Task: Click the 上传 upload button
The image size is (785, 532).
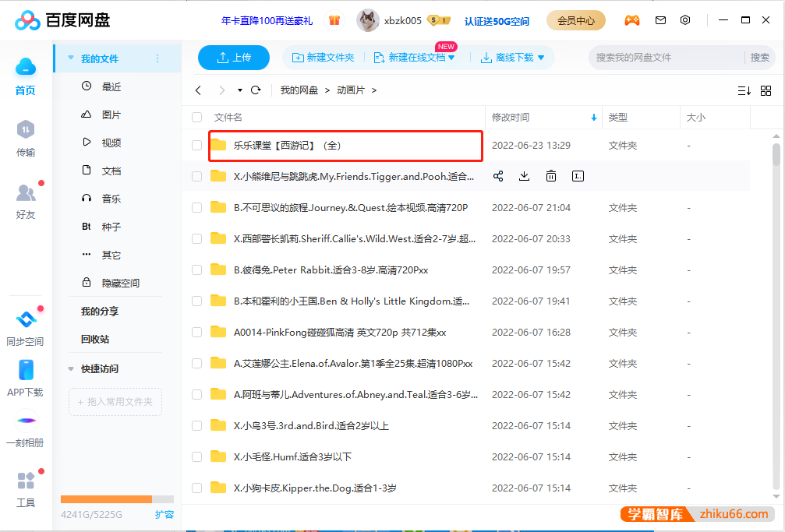Action: point(234,58)
